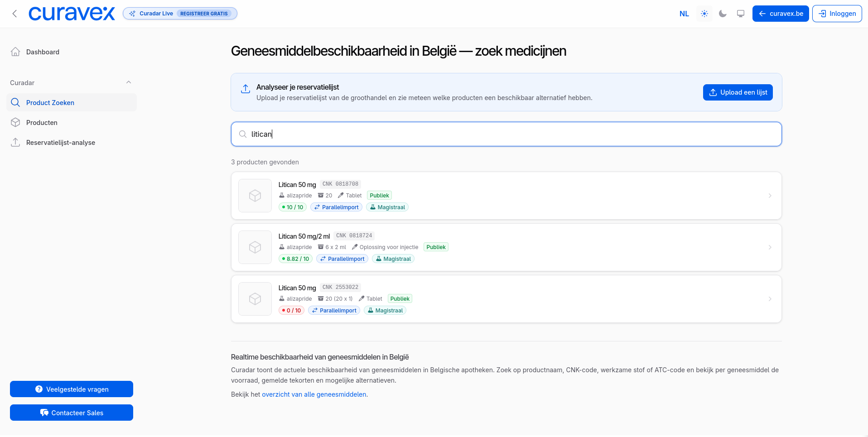Click CNK 2553022 code label
Viewport: 868px width, 437px height.
pos(340,288)
